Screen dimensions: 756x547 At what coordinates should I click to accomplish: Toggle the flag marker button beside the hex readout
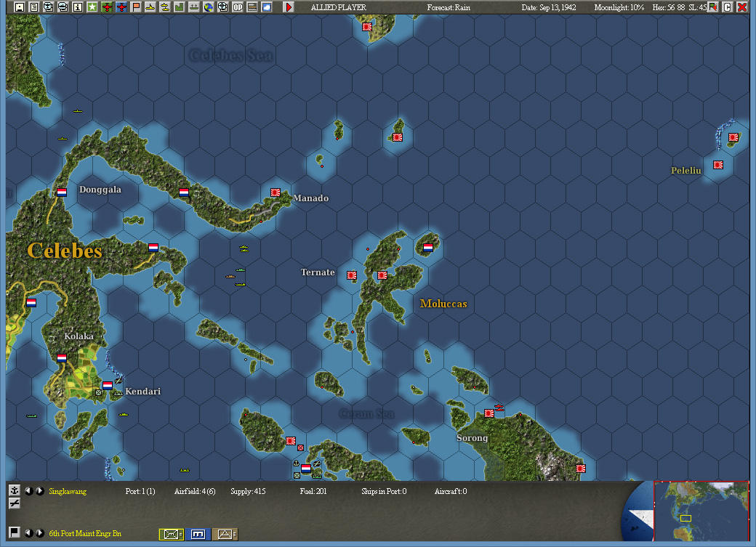[713, 7]
